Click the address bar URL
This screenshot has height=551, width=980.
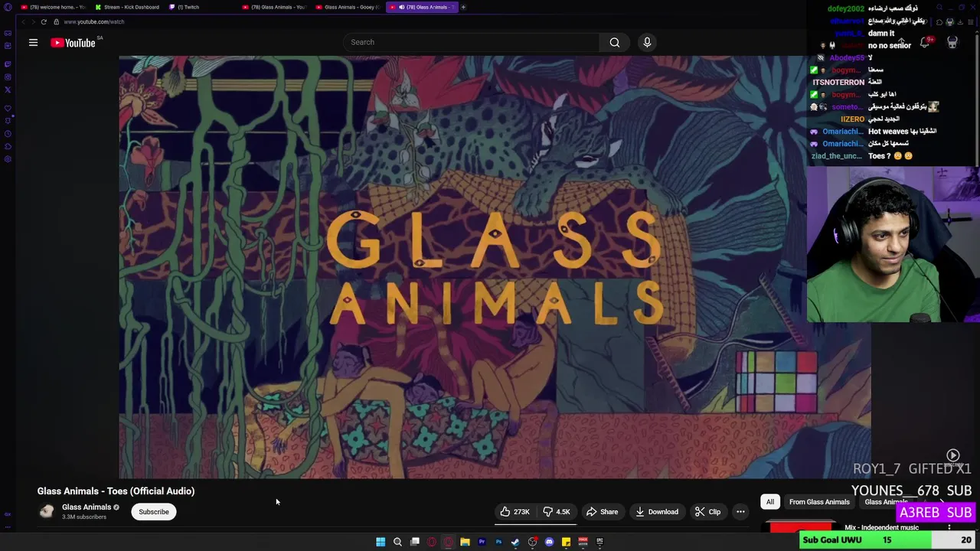(x=94, y=21)
